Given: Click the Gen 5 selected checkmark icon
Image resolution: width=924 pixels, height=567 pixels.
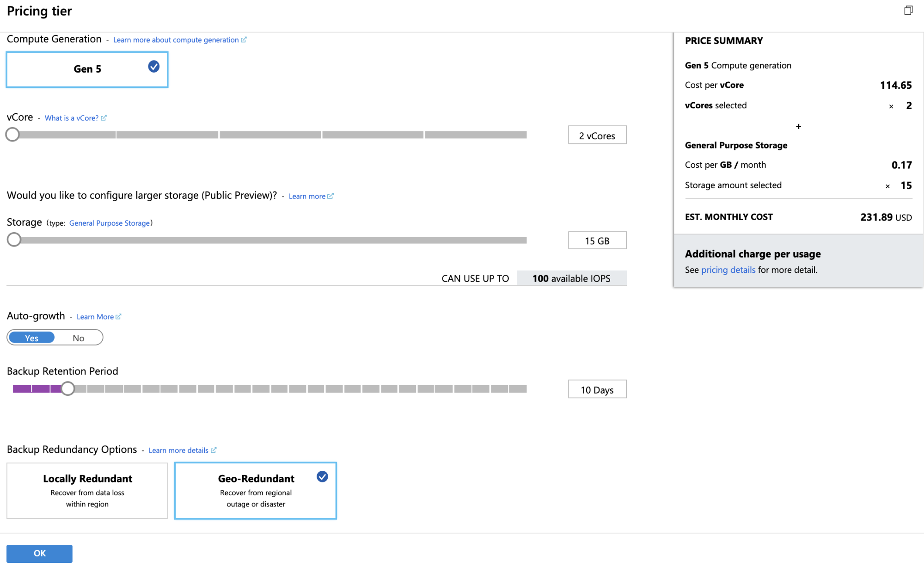Looking at the screenshot, I should point(154,67).
